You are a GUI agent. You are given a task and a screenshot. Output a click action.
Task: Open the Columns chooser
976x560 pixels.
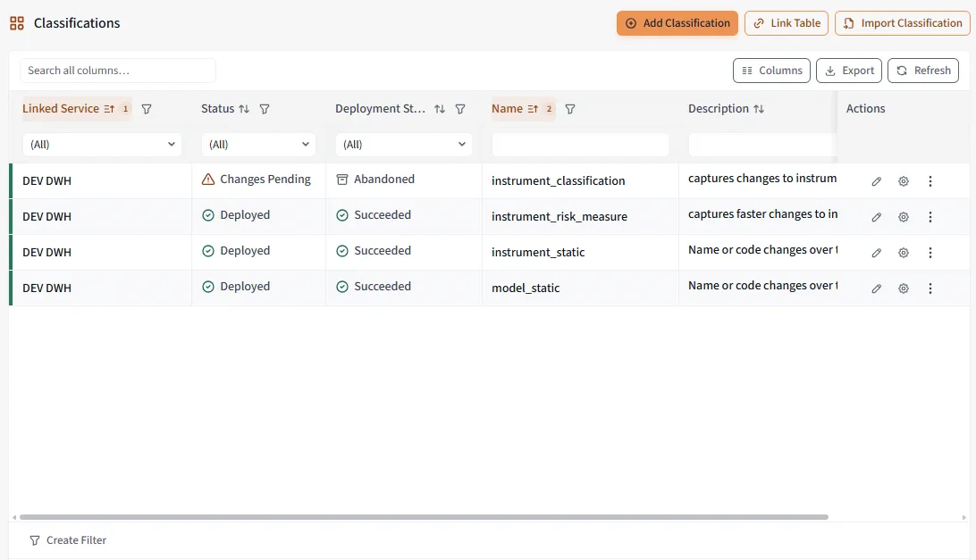coord(772,71)
